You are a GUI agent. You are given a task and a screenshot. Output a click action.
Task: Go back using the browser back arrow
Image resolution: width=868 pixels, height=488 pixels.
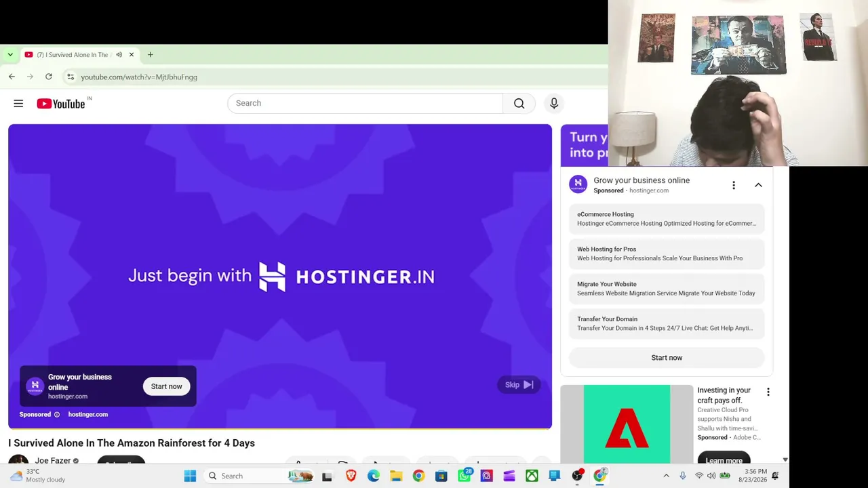pos(12,77)
